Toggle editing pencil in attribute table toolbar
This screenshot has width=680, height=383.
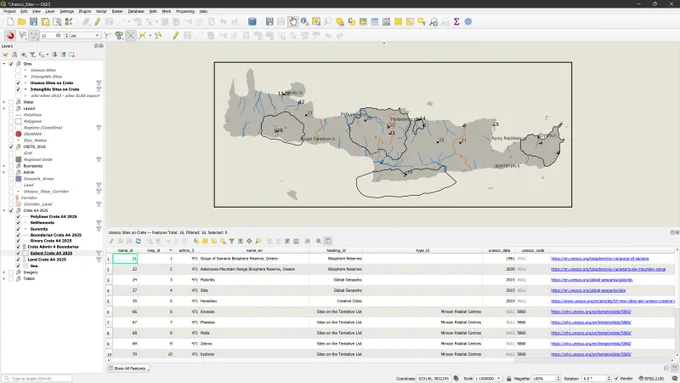pyautogui.click(x=111, y=241)
